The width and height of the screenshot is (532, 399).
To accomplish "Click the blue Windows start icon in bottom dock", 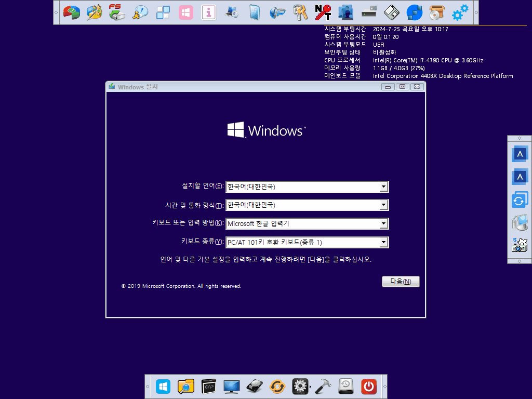I will point(163,387).
